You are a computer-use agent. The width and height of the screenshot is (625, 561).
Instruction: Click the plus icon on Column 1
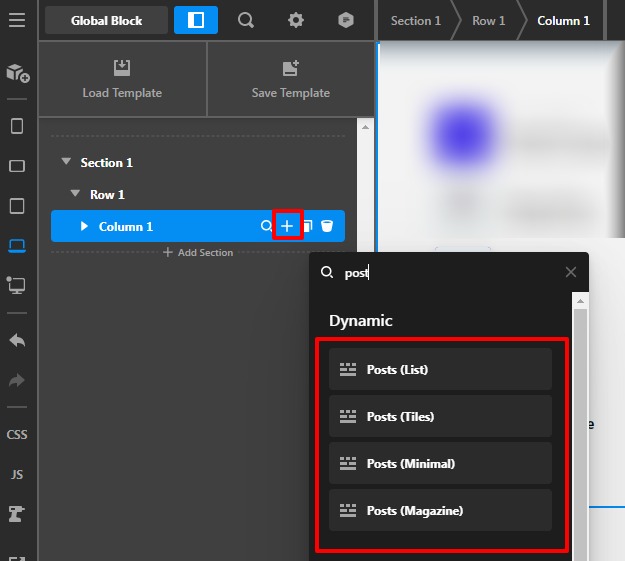point(287,227)
